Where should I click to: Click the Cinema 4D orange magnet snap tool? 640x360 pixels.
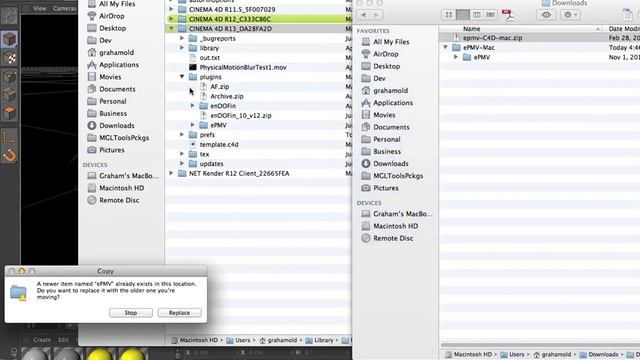[x=9, y=155]
